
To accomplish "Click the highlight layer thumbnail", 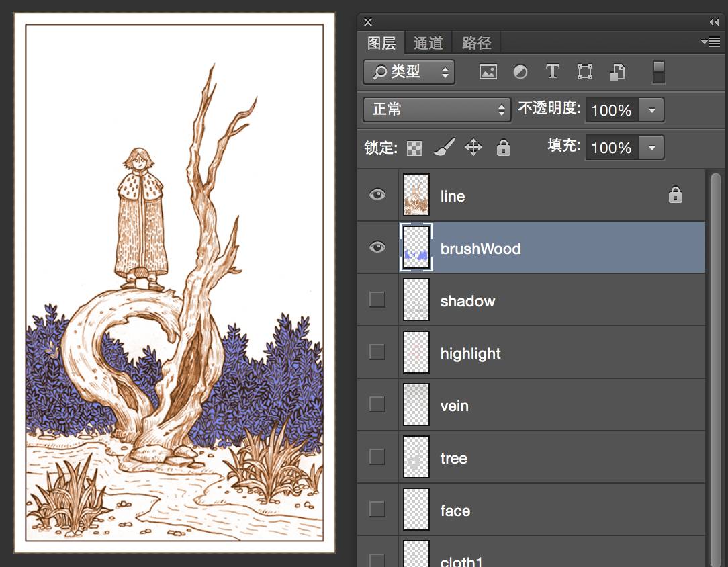I will [416, 352].
